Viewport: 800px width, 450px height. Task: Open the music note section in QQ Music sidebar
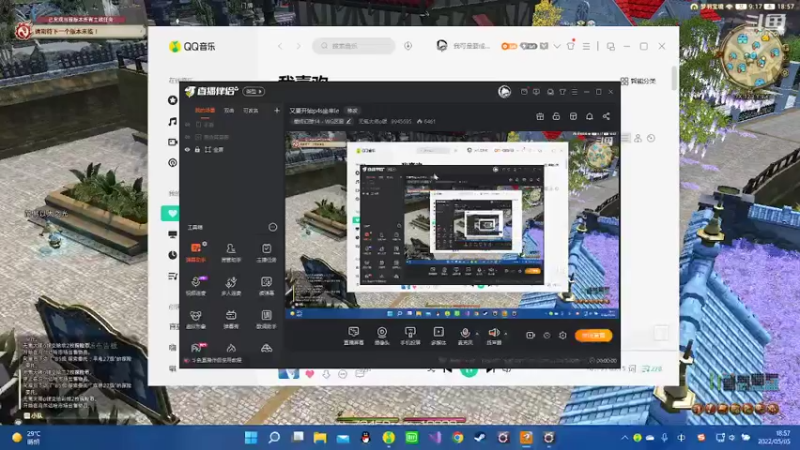click(x=172, y=121)
